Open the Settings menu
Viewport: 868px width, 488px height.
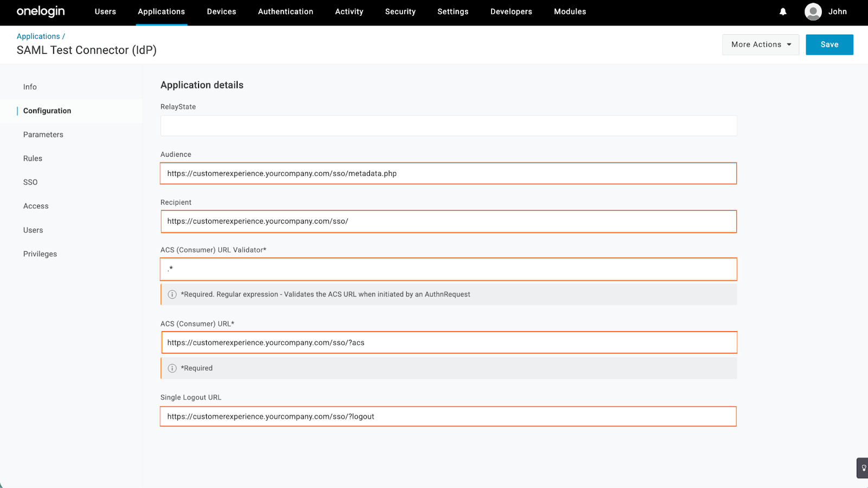point(453,11)
